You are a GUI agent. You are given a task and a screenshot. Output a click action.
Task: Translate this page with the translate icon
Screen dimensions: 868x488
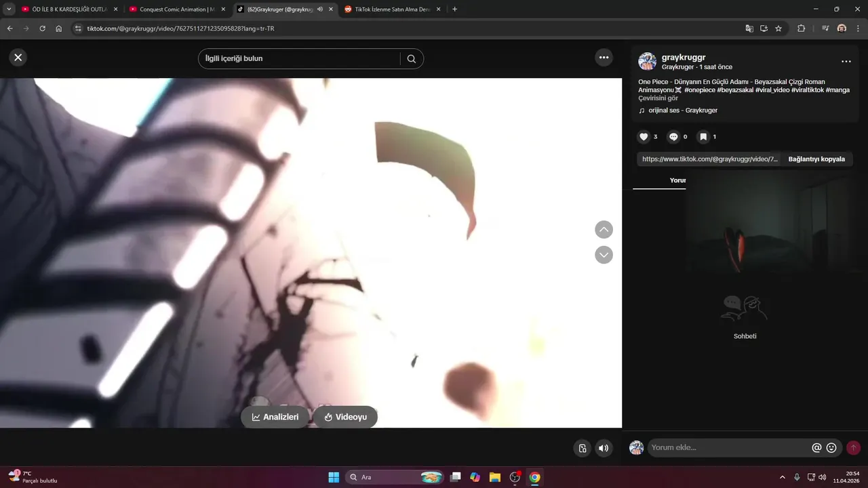[749, 28]
